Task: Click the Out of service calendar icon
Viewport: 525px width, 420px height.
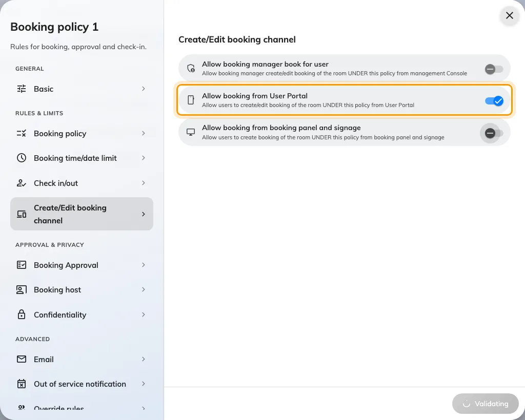Action: (x=22, y=384)
